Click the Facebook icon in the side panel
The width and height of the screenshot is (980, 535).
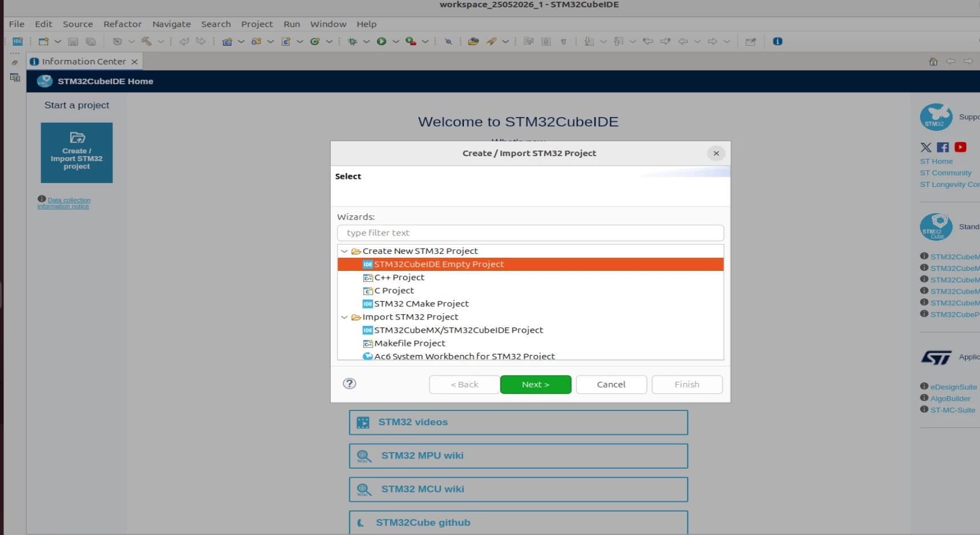click(943, 147)
